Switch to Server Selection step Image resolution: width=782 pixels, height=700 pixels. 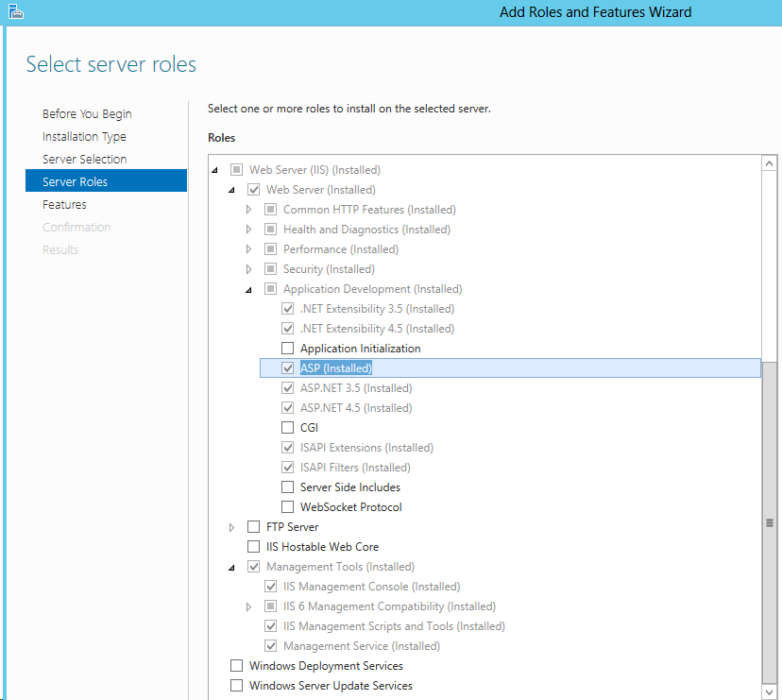point(85,159)
